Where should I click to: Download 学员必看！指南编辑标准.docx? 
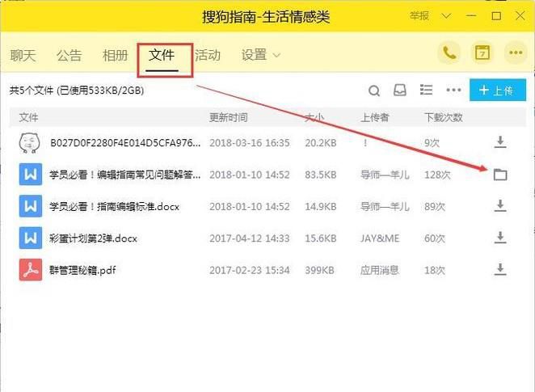[x=500, y=206]
